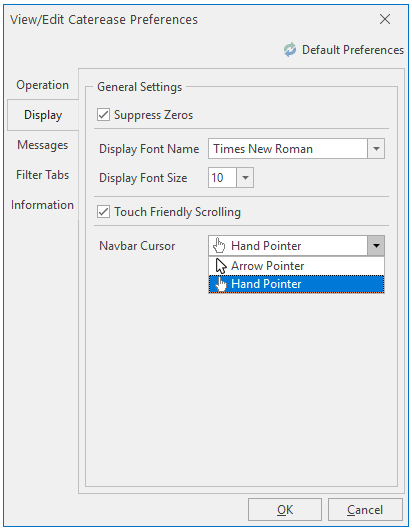The height and width of the screenshot is (532, 412).
Task: Disable Touch Friendly Scrolling checkbox
Action: coord(103,212)
